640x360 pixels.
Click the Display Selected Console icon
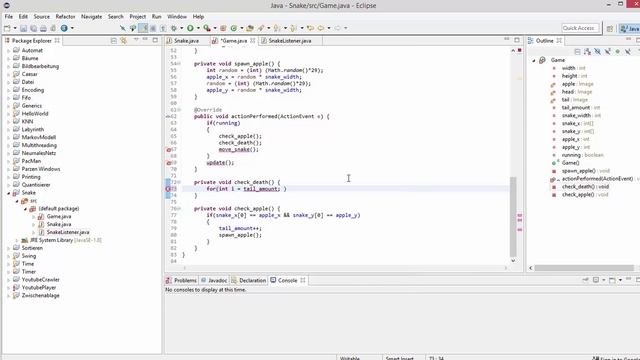[x=596, y=280]
